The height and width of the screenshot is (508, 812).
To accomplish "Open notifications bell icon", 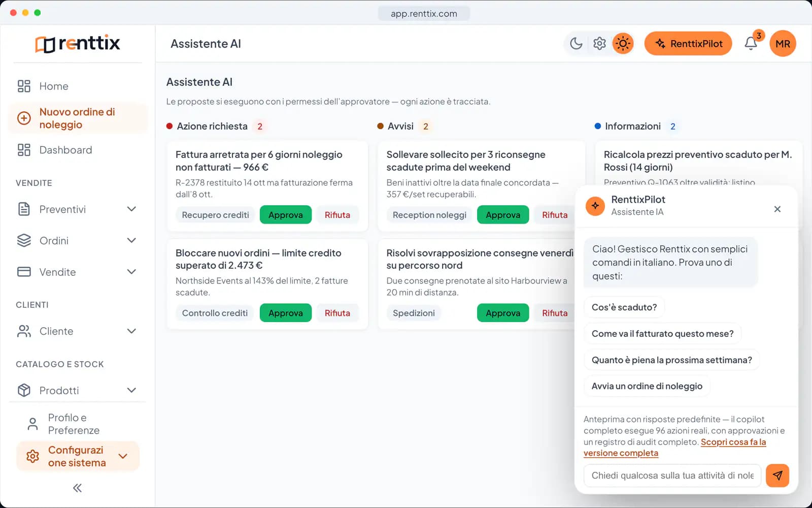I will tap(751, 44).
